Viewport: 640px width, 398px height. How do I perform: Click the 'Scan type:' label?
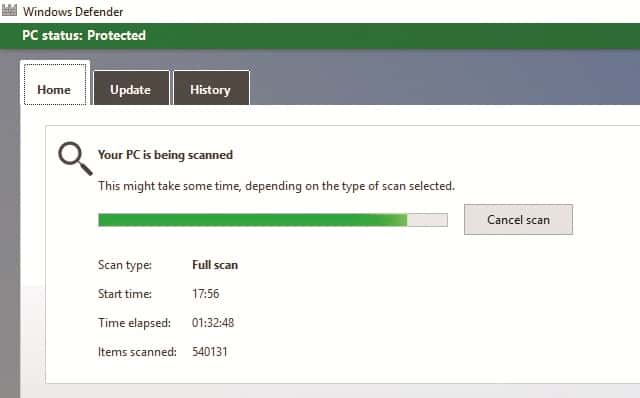125,265
